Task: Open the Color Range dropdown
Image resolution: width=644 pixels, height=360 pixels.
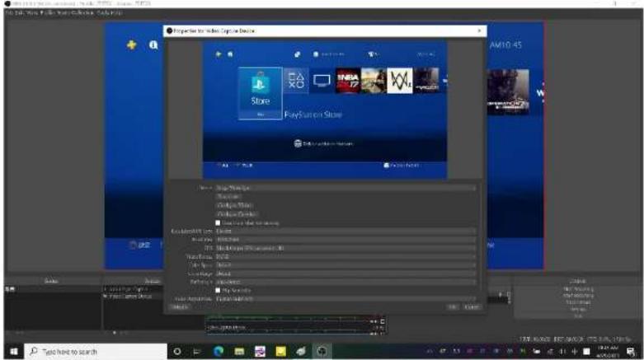Action: pyautogui.click(x=346, y=274)
